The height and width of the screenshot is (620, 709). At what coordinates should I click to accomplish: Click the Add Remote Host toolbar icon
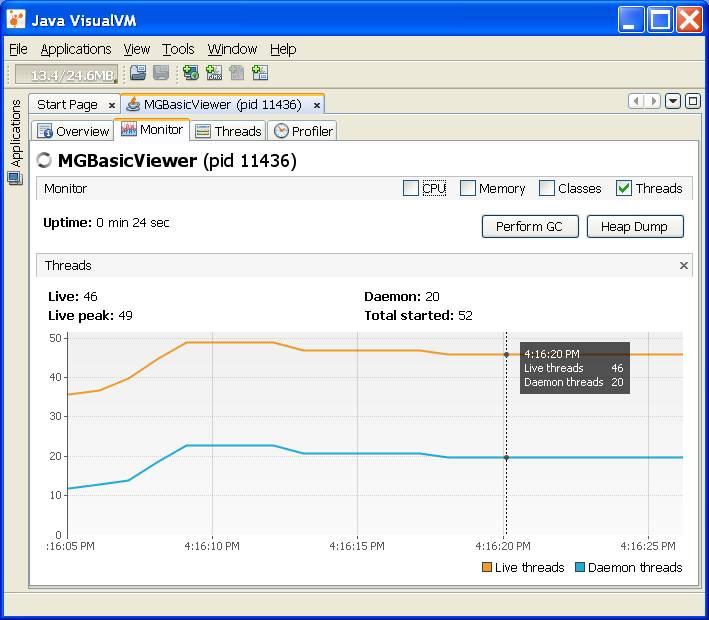190,73
